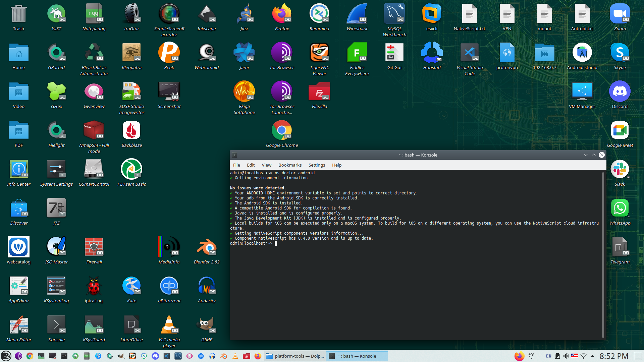Open the Settings menu in Konsole
Screen dimensions: 644x362
(x=317, y=165)
